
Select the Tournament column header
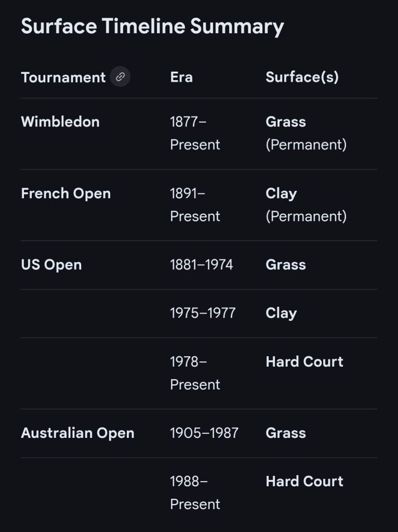coord(63,77)
